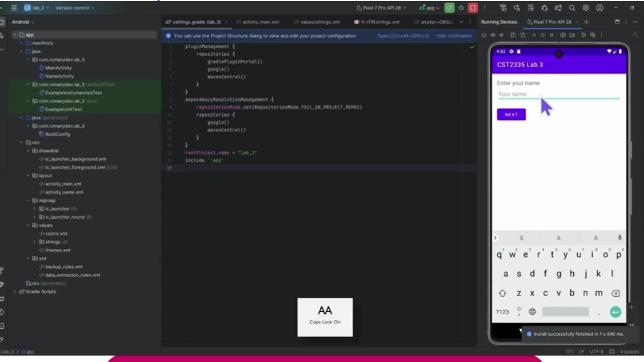Tap the 'S' keyboard suggestion

click(521, 238)
